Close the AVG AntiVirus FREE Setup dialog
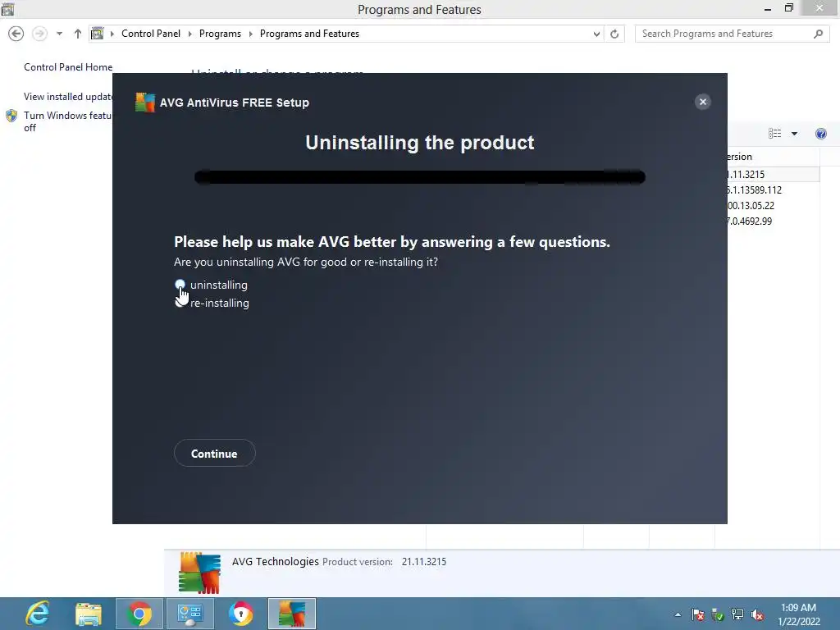This screenshot has height=630, width=840. point(703,102)
